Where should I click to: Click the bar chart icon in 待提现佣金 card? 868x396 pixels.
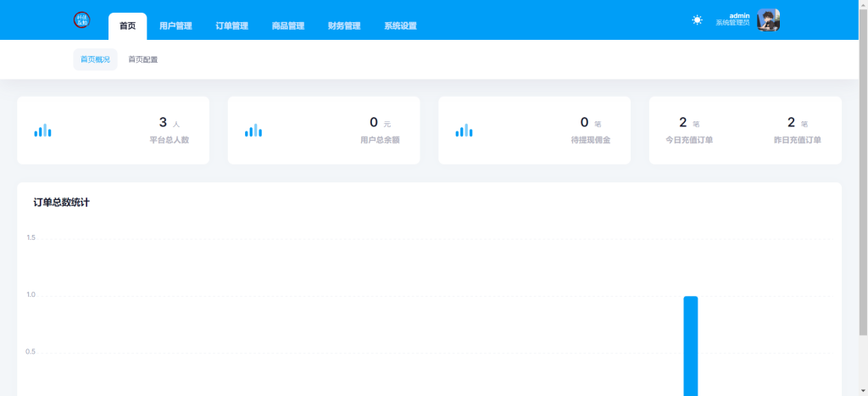click(x=464, y=131)
